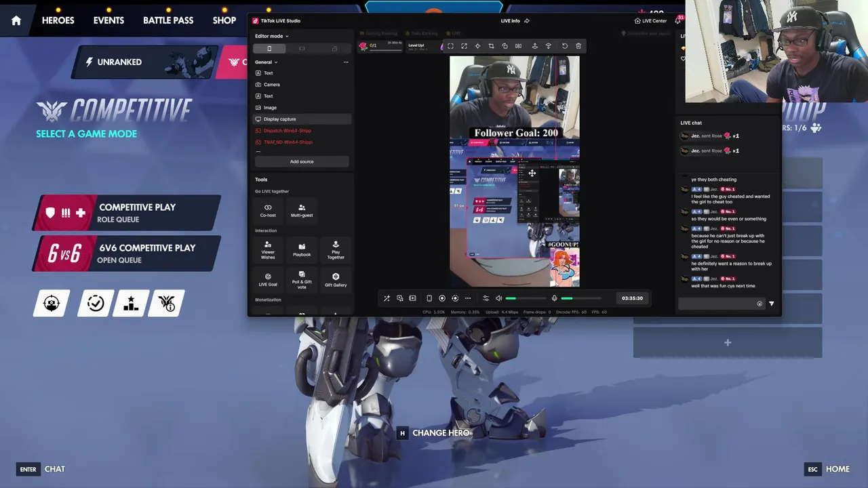Switch to landscape layout mode
This screenshot has height=488, width=868.
pos(302,49)
